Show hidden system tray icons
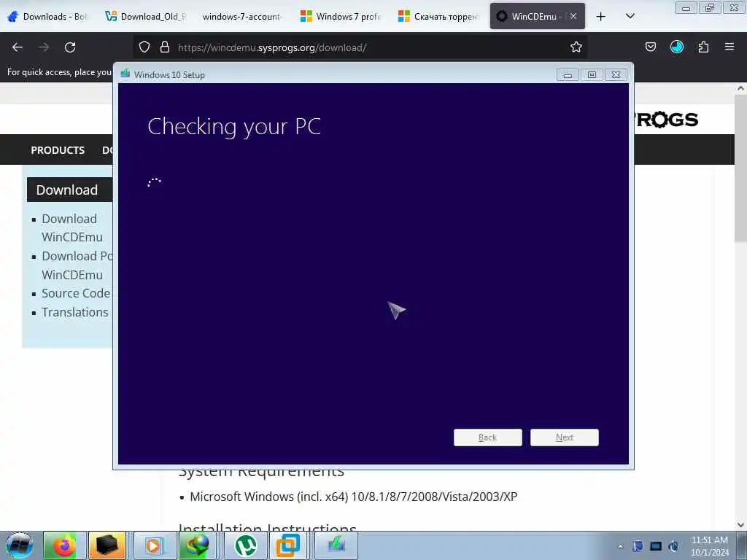 tap(620, 546)
